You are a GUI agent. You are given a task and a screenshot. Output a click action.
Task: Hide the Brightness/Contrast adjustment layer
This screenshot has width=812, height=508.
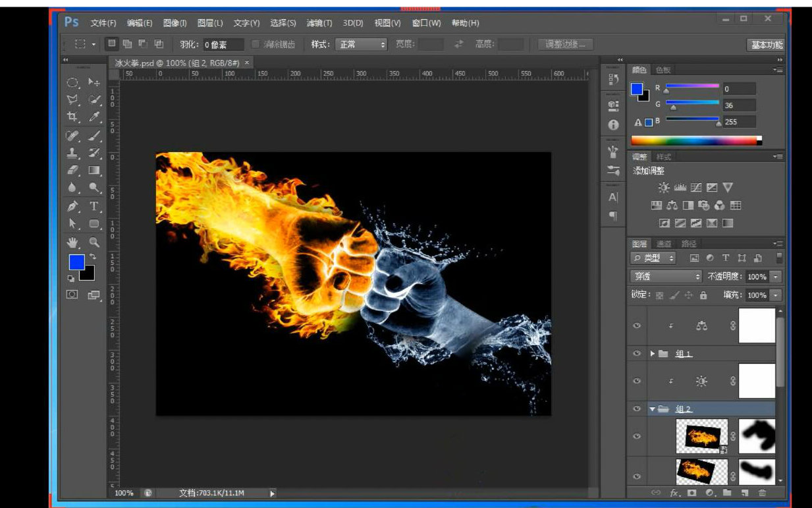tap(637, 381)
